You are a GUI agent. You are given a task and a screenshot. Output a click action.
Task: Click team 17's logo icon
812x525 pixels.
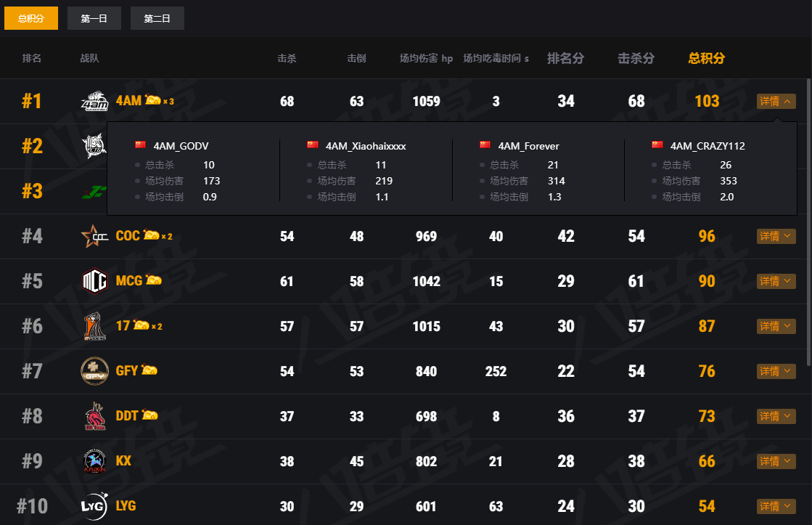tap(94, 326)
